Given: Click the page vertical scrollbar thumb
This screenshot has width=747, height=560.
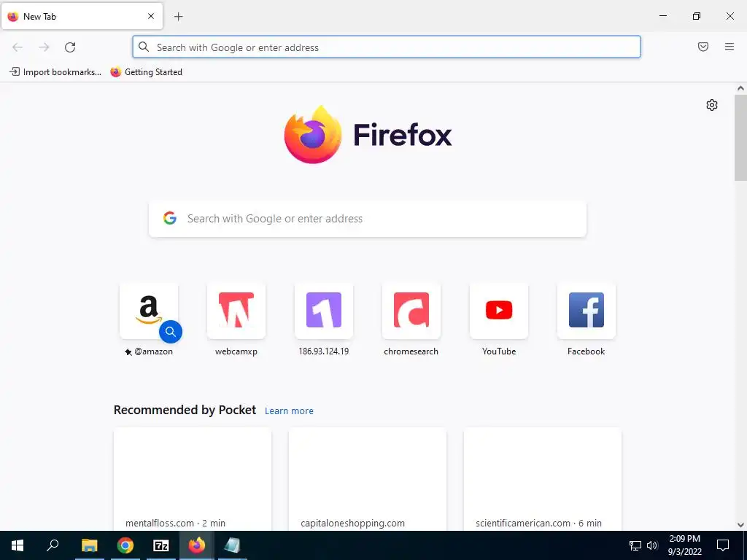Looking at the screenshot, I should [740, 138].
